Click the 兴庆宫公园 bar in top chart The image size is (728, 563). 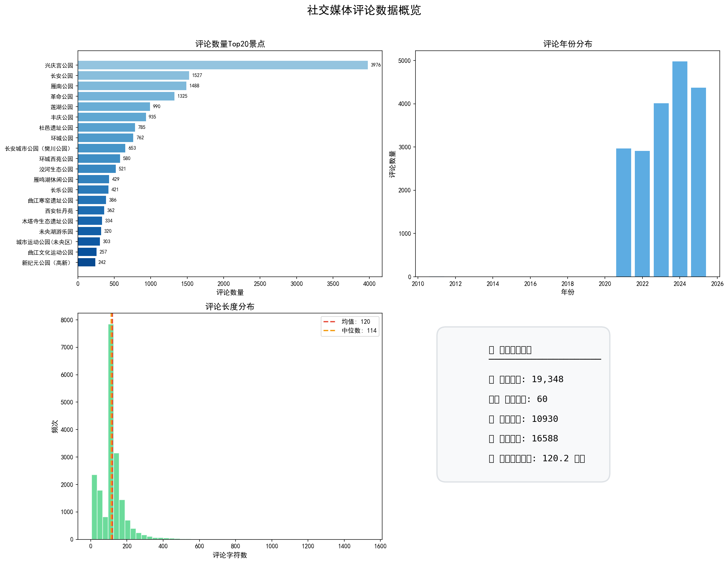coord(223,65)
